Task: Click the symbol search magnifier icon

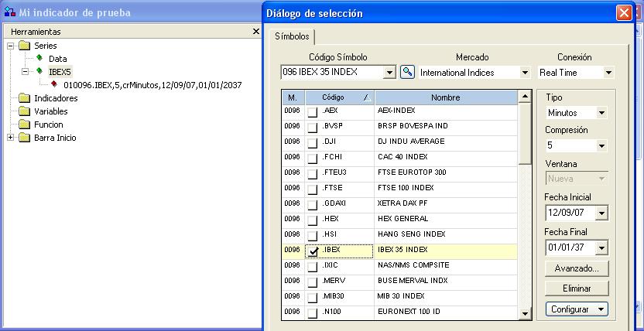Action: [407, 72]
